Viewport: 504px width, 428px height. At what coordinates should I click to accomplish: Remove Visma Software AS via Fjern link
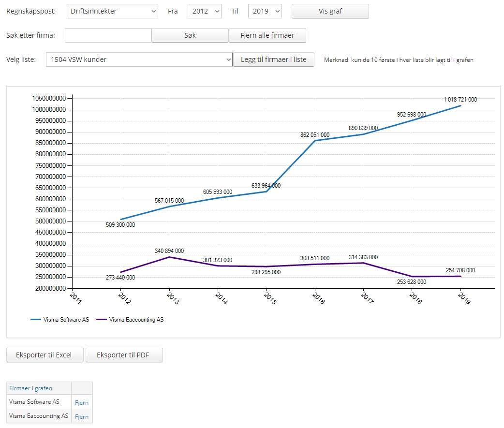pos(81,402)
